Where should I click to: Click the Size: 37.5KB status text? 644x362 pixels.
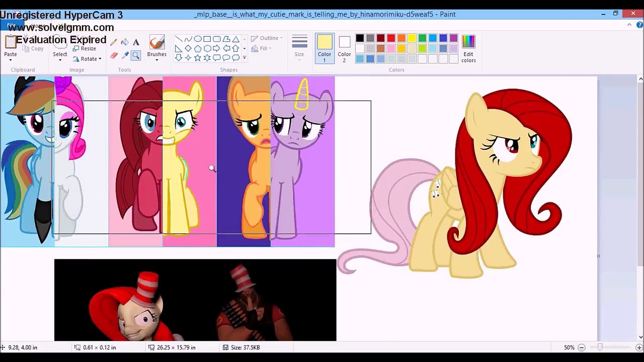point(245,347)
